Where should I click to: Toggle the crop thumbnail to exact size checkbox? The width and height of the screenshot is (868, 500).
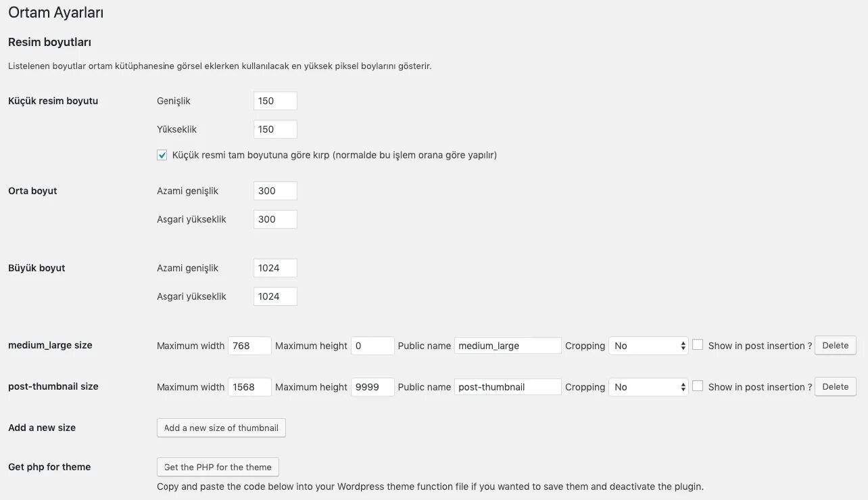tap(162, 155)
